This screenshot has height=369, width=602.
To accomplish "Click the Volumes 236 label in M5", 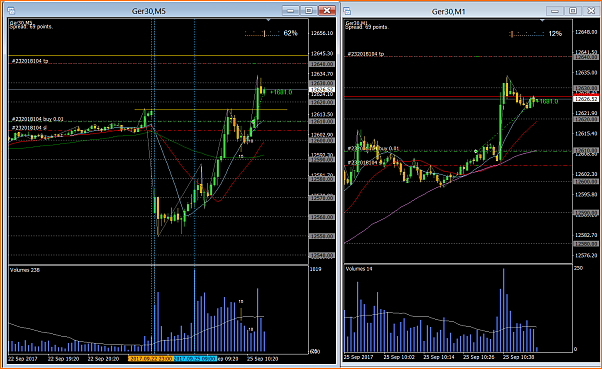I will [x=25, y=270].
